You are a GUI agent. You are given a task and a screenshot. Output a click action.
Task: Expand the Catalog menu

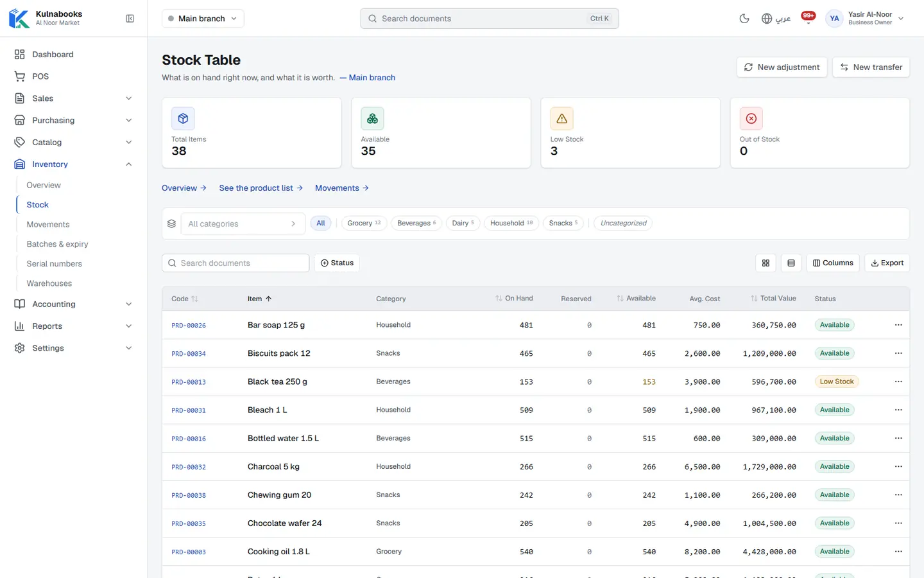click(73, 142)
